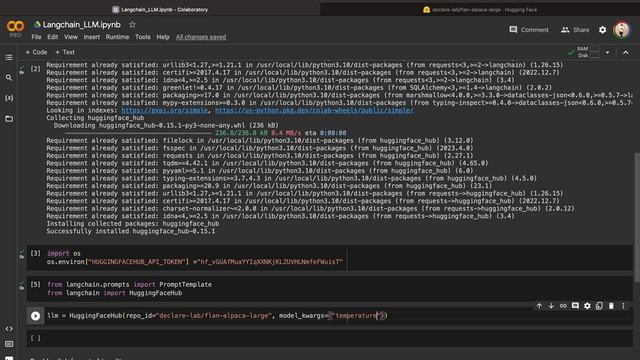
Task: Click the All changes saved link
Action: point(201,37)
